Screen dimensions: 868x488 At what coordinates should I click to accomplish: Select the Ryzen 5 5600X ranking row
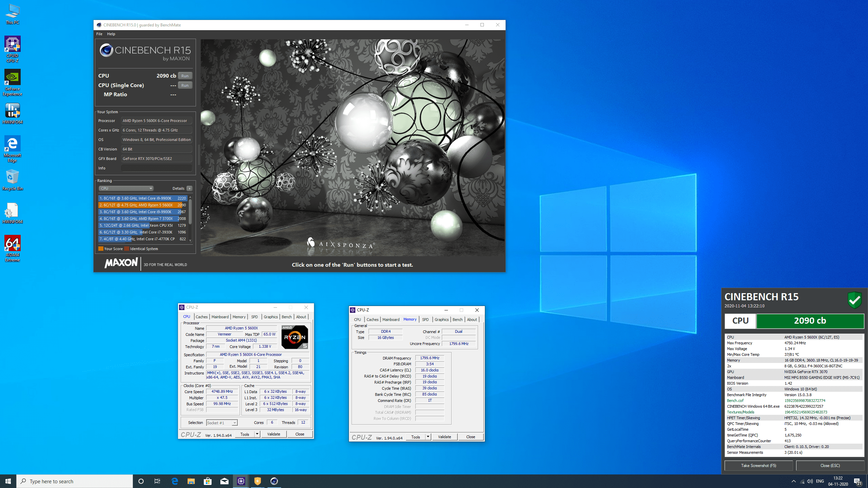pyautogui.click(x=143, y=205)
